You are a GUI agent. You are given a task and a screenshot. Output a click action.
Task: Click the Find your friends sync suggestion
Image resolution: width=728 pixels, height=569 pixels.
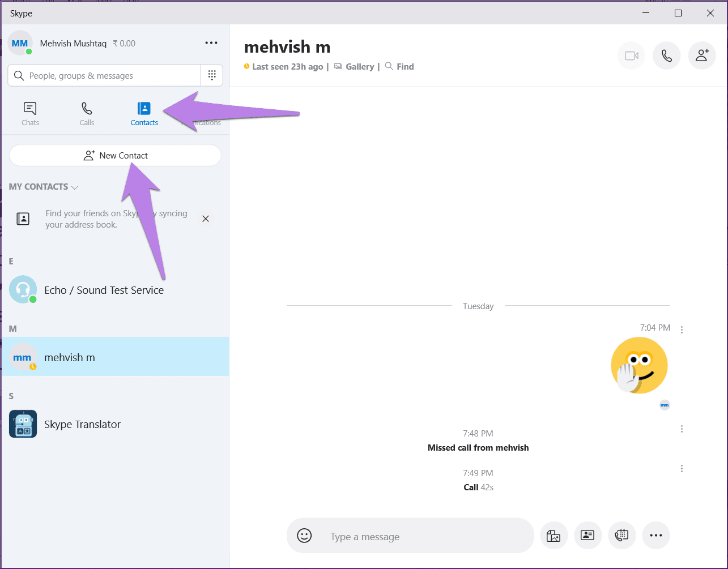(x=116, y=219)
